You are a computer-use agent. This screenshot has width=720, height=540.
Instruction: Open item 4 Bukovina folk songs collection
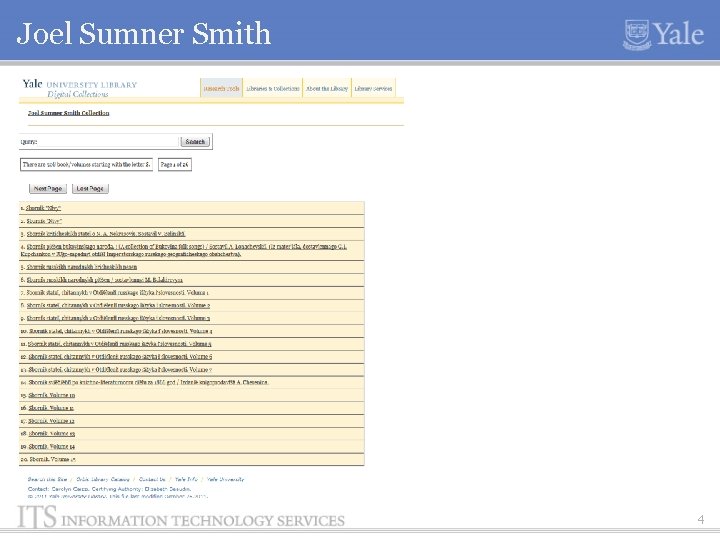pyautogui.click(x=184, y=250)
